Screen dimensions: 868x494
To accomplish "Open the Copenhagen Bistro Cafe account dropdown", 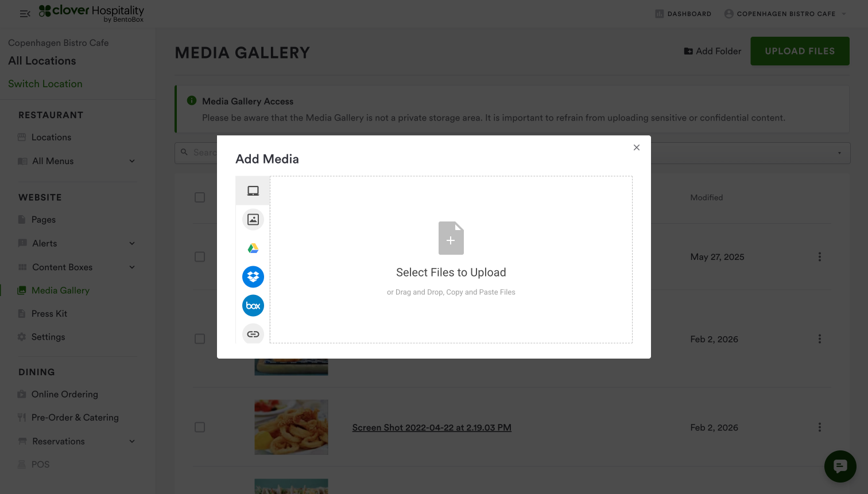I will (785, 14).
